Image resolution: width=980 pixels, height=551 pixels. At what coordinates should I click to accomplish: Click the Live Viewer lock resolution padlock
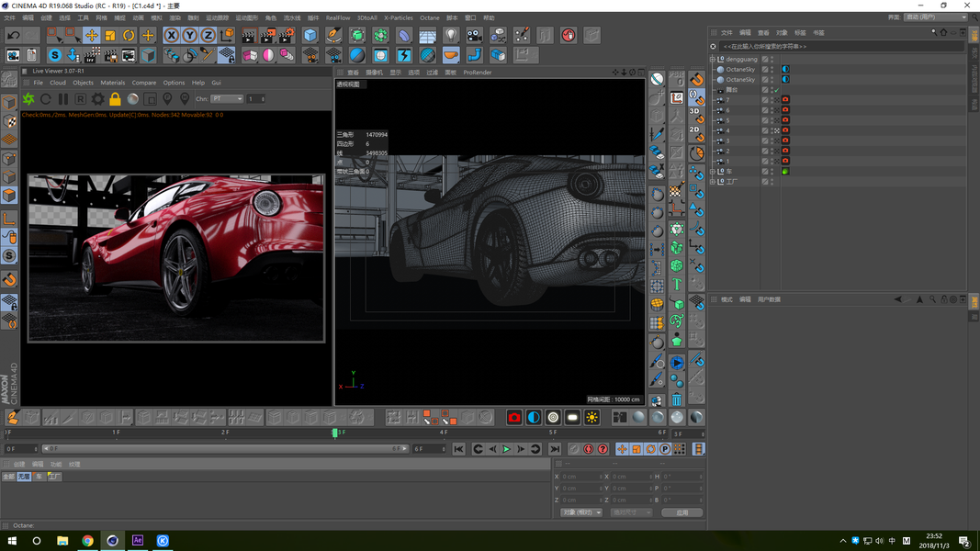point(115,99)
